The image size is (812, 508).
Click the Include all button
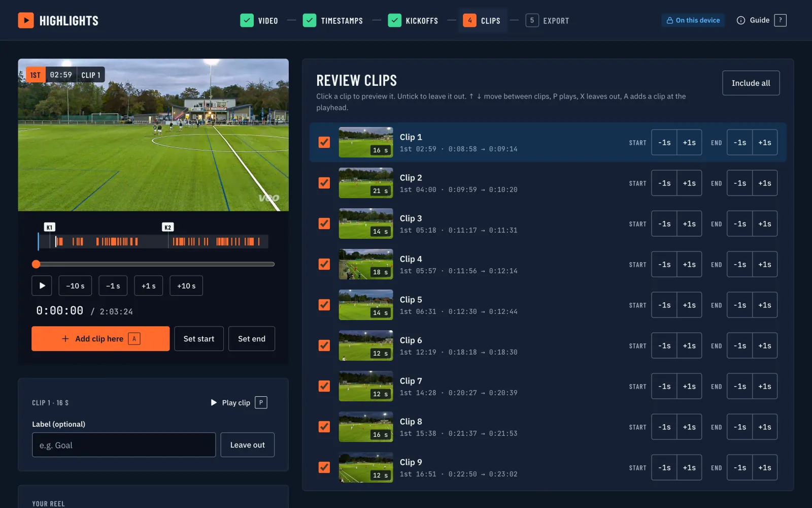tap(751, 83)
